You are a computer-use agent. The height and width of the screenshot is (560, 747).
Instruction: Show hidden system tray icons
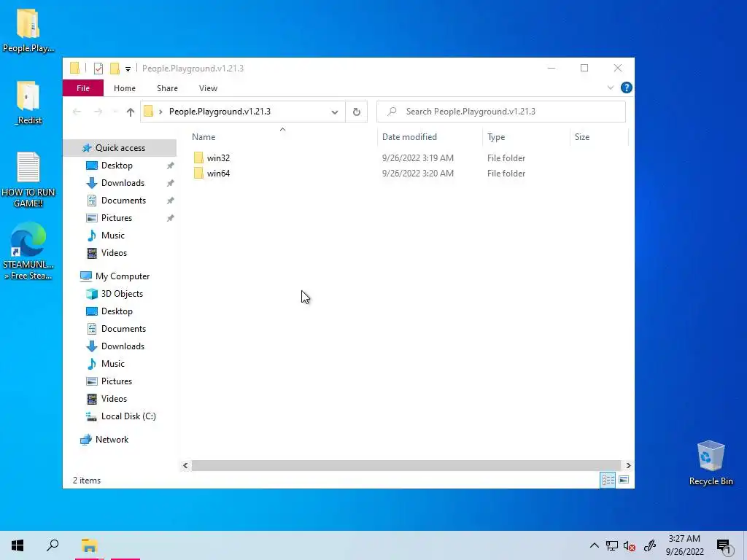click(594, 545)
